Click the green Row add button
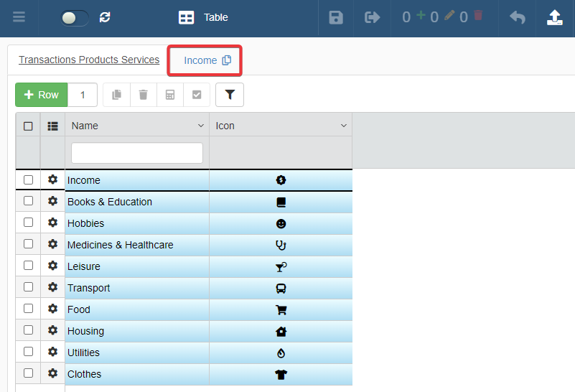Screen dimensions: 575x392 point(42,95)
